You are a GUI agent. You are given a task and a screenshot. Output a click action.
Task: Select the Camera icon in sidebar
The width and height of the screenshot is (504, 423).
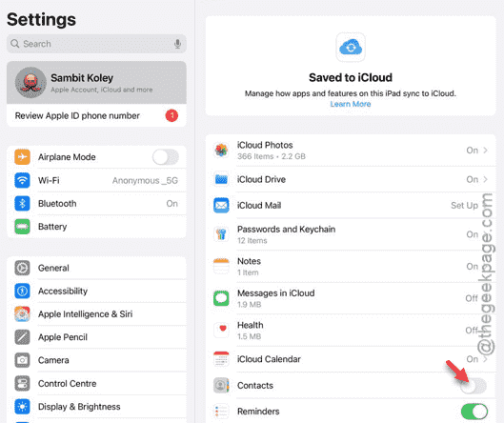[22, 360]
